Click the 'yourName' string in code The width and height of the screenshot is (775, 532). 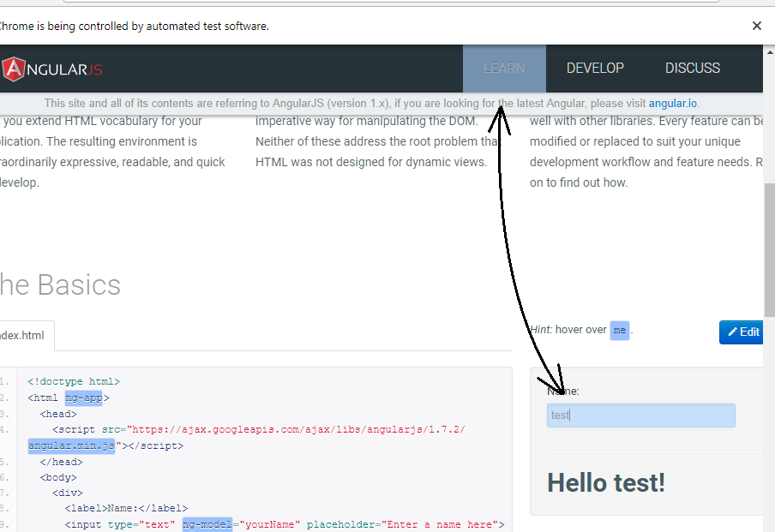pos(270,524)
